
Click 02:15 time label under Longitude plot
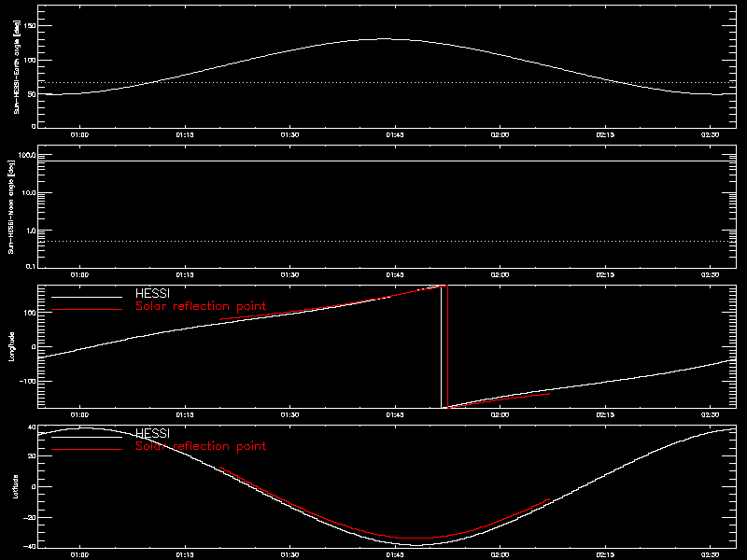[605, 414]
